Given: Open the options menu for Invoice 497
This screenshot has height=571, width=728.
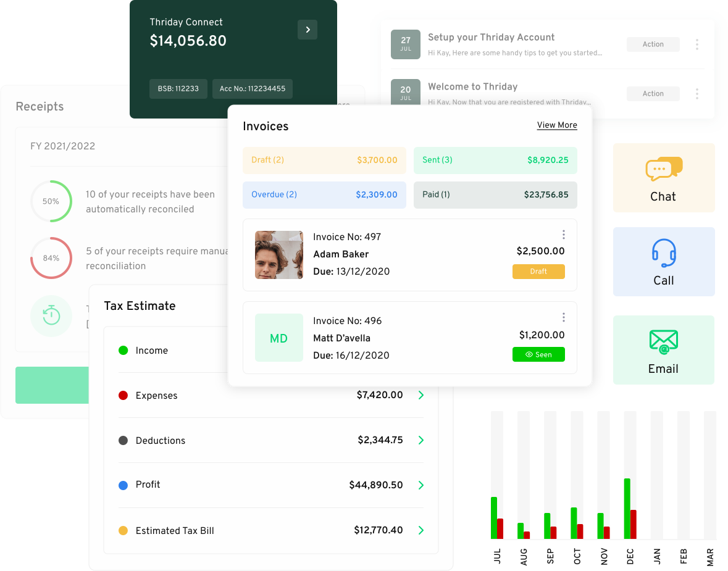Looking at the screenshot, I should click(x=563, y=235).
